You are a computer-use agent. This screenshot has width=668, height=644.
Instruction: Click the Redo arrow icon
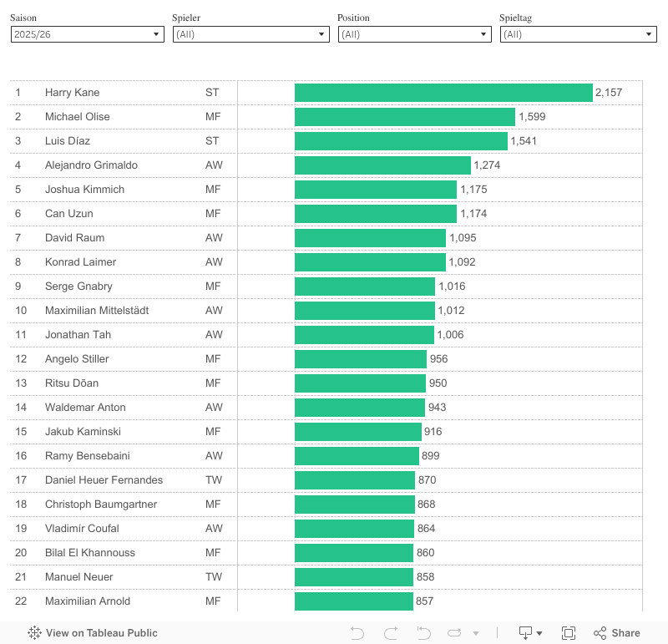coord(390,633)
